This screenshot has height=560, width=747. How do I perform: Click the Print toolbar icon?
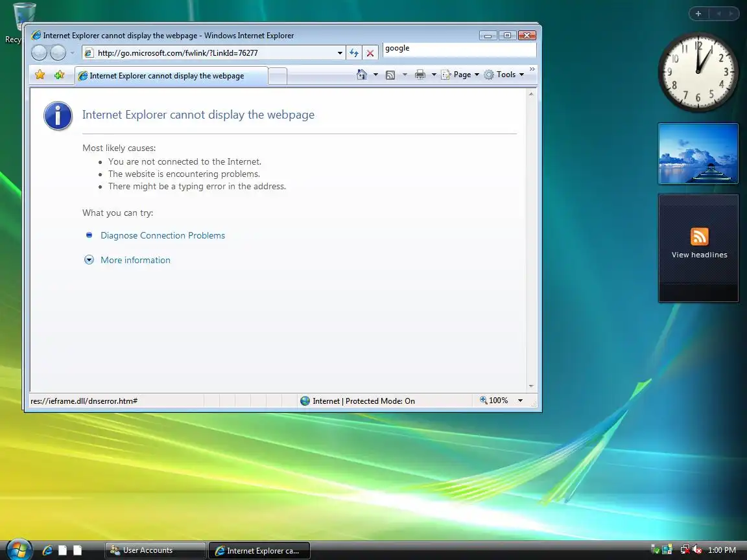[420, 75]
